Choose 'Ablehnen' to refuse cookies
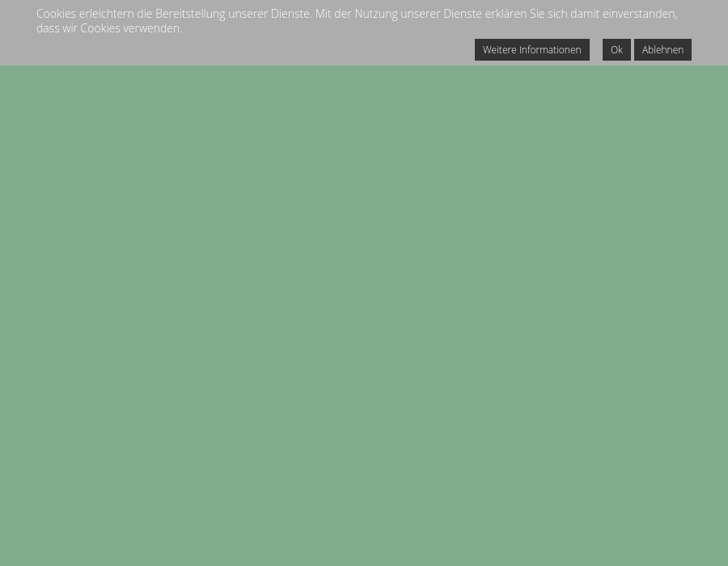This screenshot has width=728, height=566. coord(662,49)
